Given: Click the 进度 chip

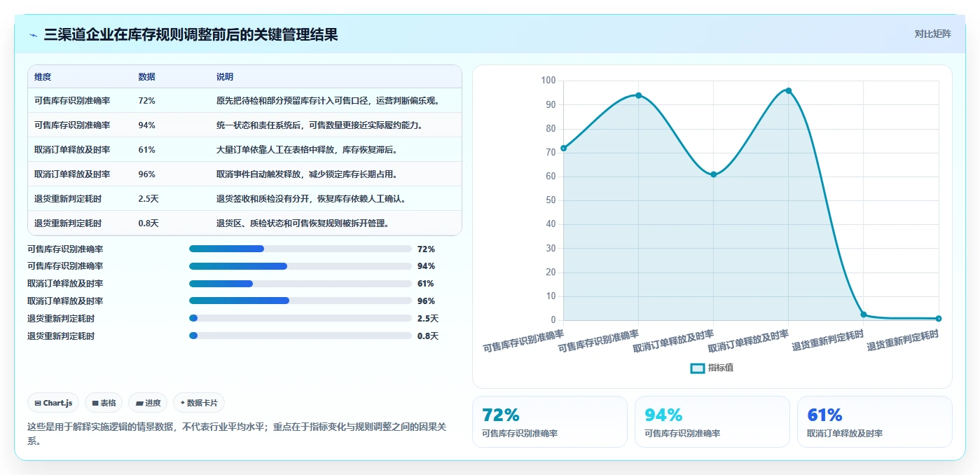Looking at the screenshot, I should click(148, 403).
